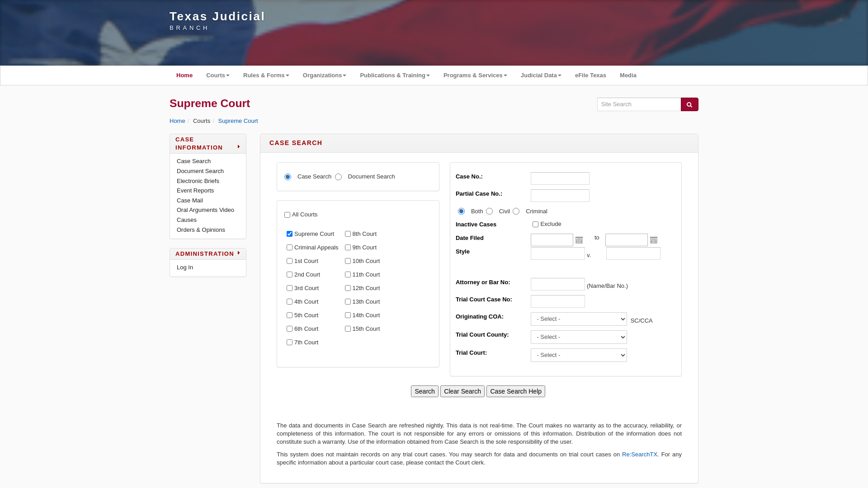Click the Clear Search button
This screenshot has height=488, width=868.
pyautogui.click(x=462, y=391)
